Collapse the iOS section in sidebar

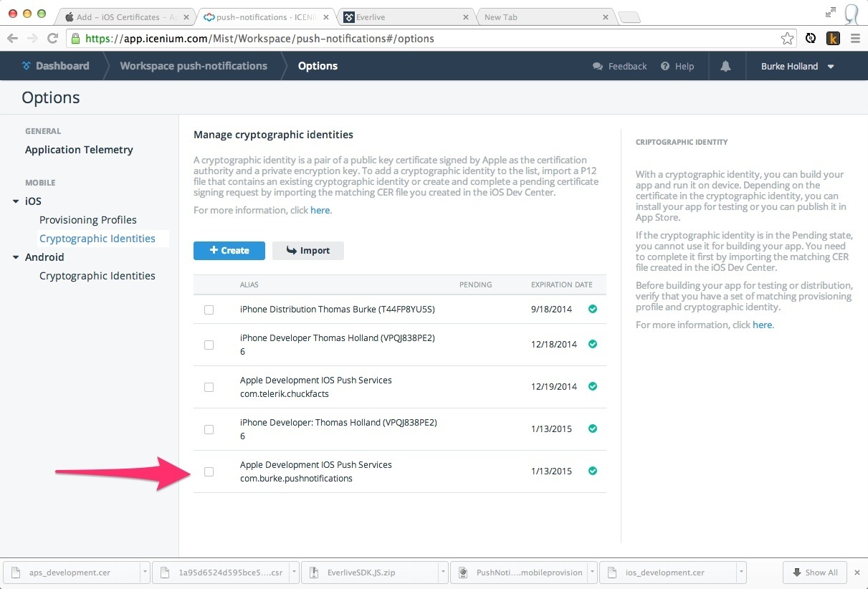16,201
